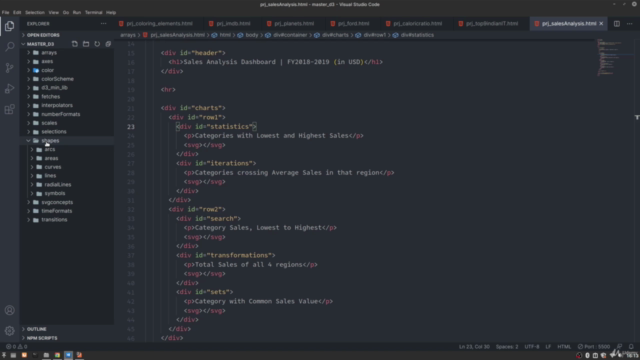
Task: Open editor more actions ellipsis at top right
Action: [630, 24]
